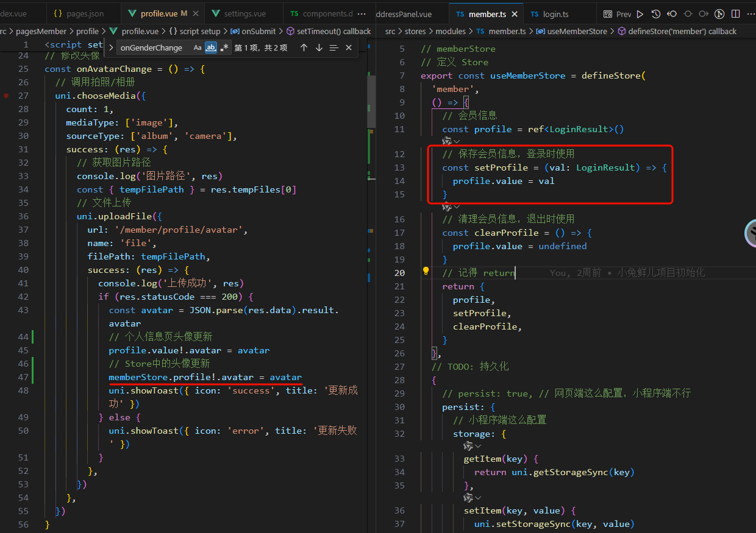Screen dimensions: 756x533
Task: Split the right editor with the split icon
Action: point(736,14)
